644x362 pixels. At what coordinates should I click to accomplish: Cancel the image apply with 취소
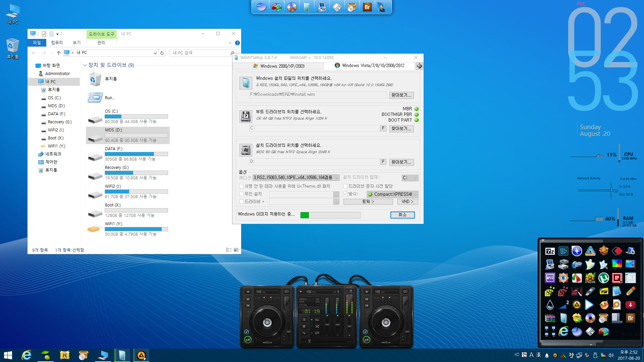tap(402, 215)
